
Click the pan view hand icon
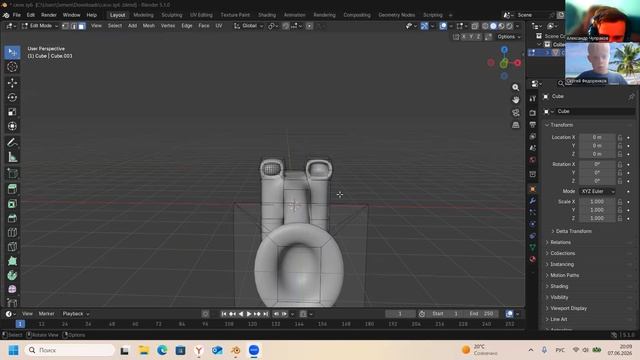(516, 100)
